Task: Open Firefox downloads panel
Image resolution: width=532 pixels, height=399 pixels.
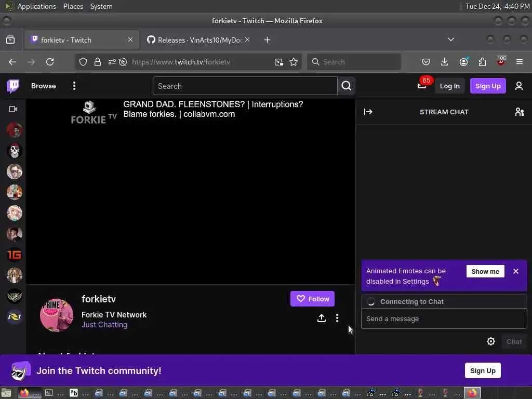Action: coord(445,62)
